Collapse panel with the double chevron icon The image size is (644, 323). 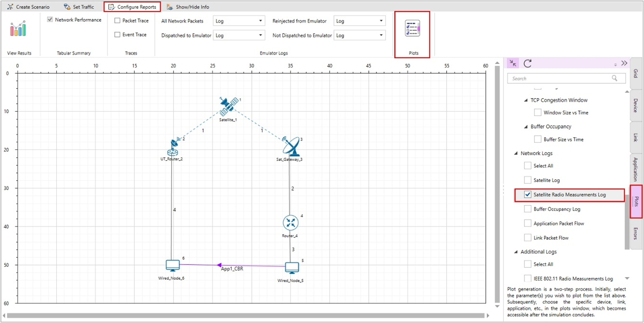pos(624,63)
